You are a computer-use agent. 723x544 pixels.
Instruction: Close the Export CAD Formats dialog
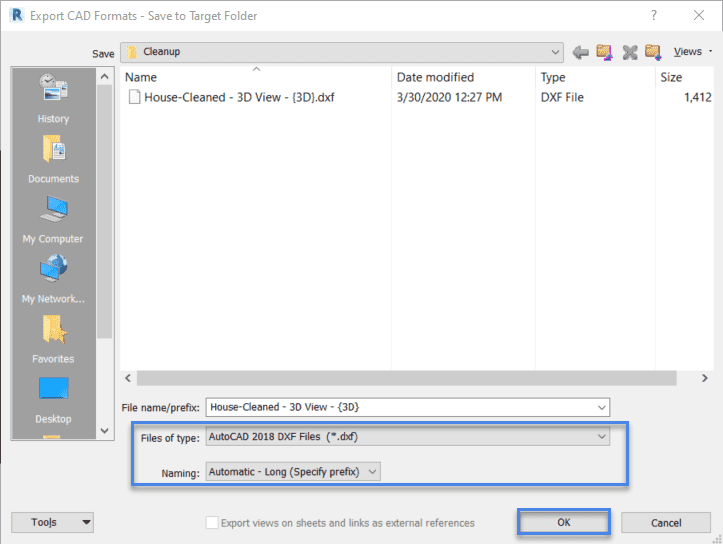[699, 15]
